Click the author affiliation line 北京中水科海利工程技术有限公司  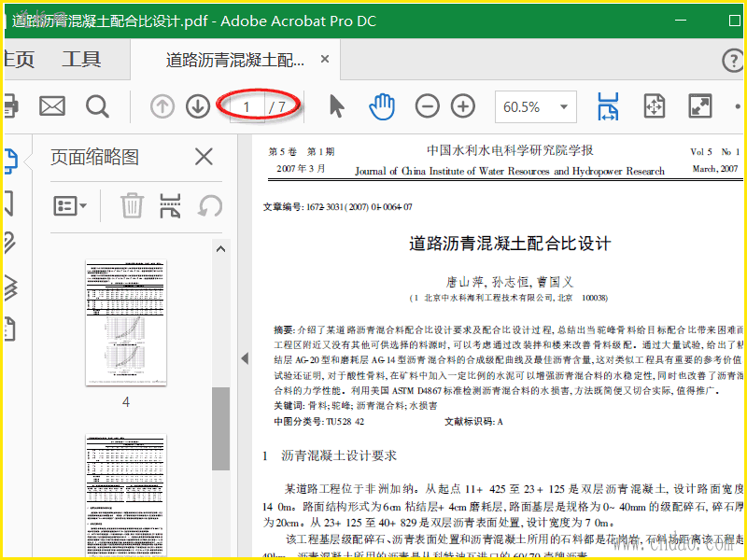(x=509, y=298)
